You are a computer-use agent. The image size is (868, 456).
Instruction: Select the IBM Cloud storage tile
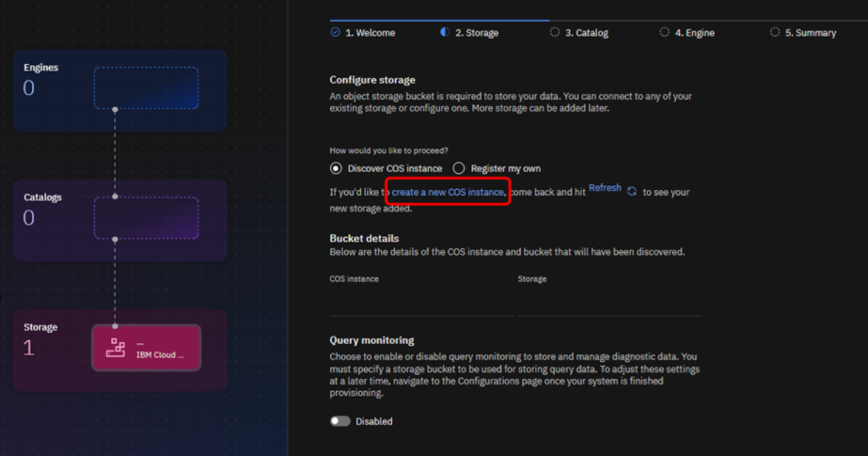click(x=146, y=348)
